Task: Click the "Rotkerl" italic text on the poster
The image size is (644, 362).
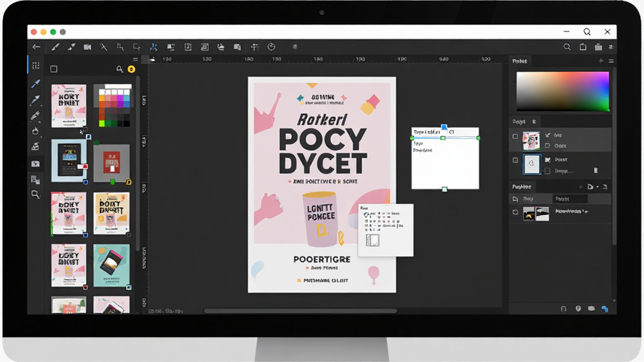Action: coord(323,119)
